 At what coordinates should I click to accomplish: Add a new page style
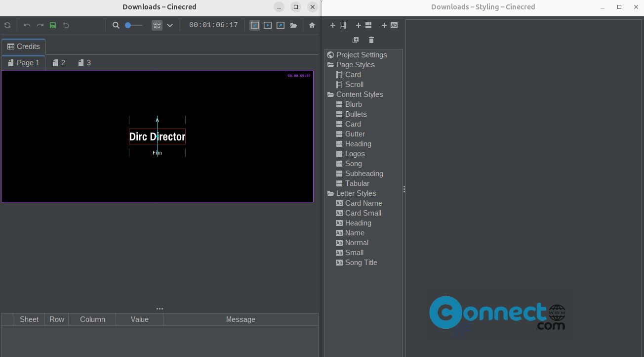click(x=338, y=25)
